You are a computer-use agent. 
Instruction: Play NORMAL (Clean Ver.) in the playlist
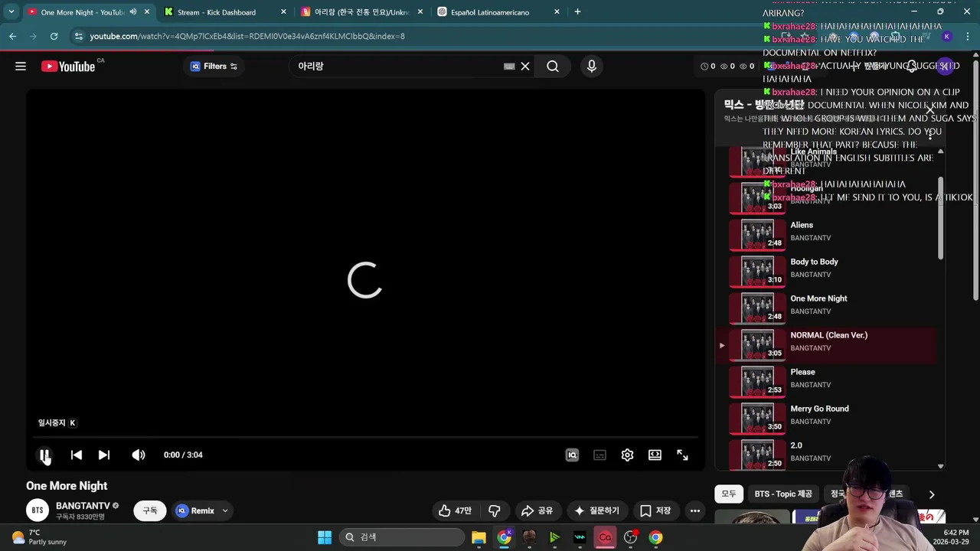coord(827,344)
